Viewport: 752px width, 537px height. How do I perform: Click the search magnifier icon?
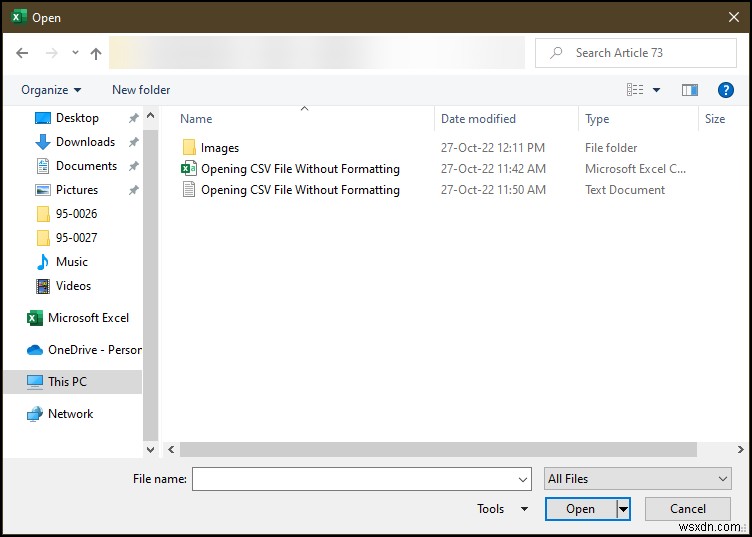click(x=556, y=53)
